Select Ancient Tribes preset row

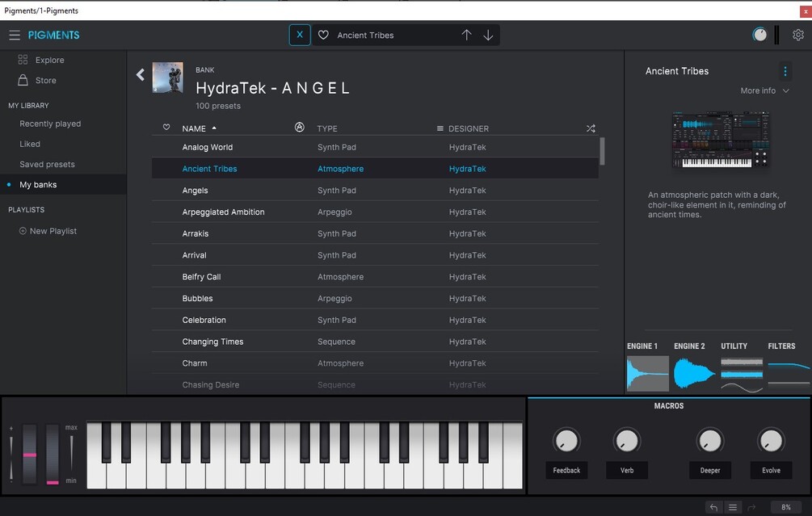(375, 169)
